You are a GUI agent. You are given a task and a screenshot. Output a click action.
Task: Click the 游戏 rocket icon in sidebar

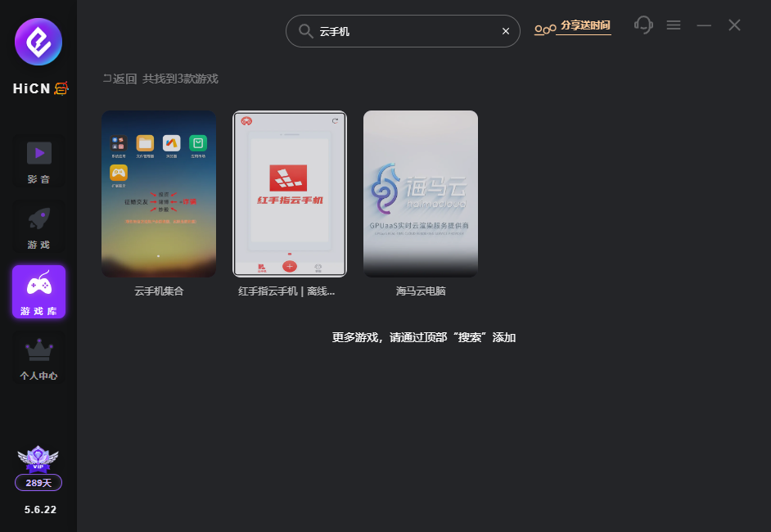click(x=38, y=219)
